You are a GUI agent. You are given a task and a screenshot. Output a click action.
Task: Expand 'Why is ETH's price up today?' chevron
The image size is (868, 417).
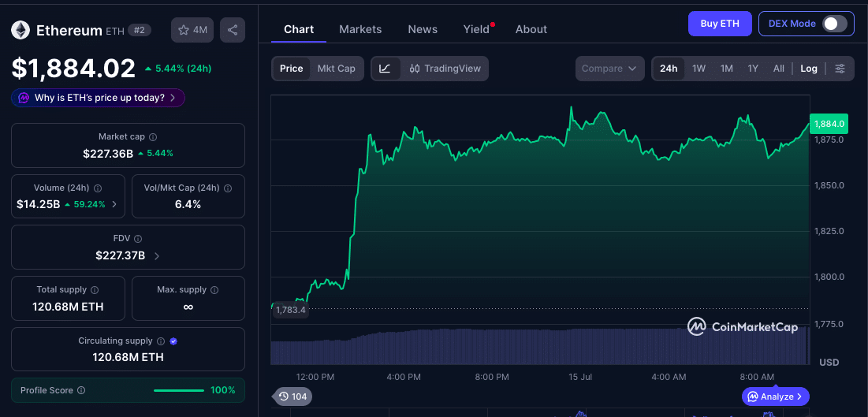(173, 98)
